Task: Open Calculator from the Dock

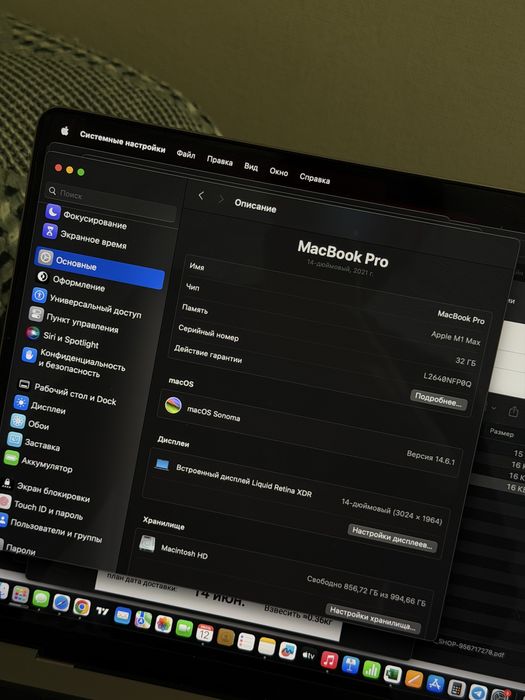Action: 457,688
